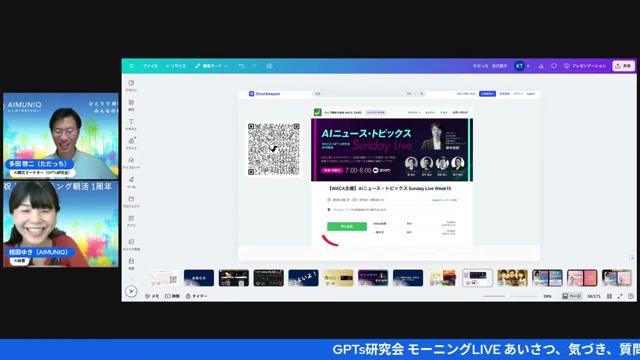
Task: Click the 共有 share button
Action: (x=623, y=66)
